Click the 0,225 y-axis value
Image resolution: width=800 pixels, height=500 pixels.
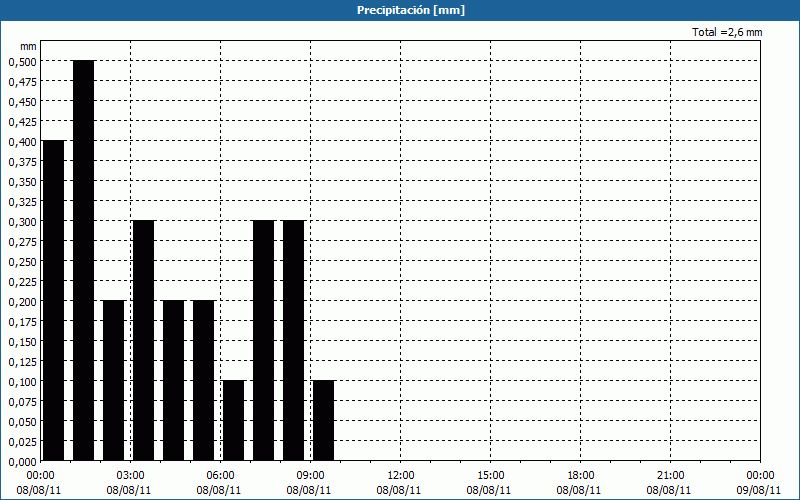(23, 282)
